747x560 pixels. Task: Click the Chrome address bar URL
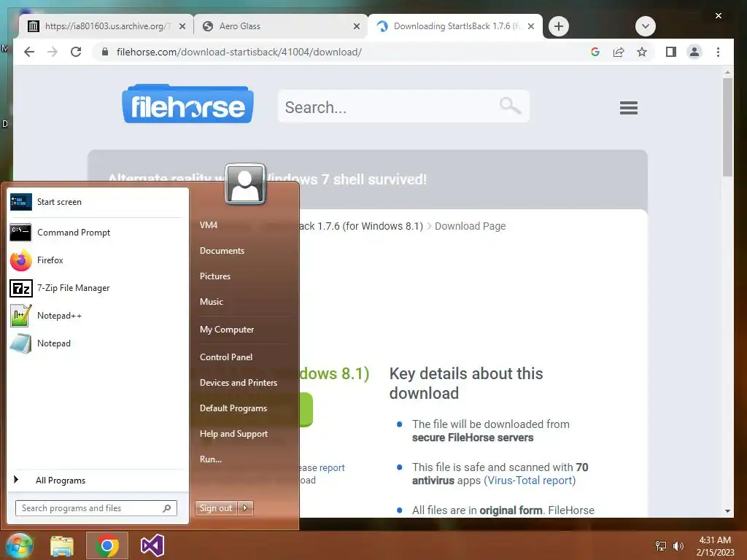click(x=239, y=52)
